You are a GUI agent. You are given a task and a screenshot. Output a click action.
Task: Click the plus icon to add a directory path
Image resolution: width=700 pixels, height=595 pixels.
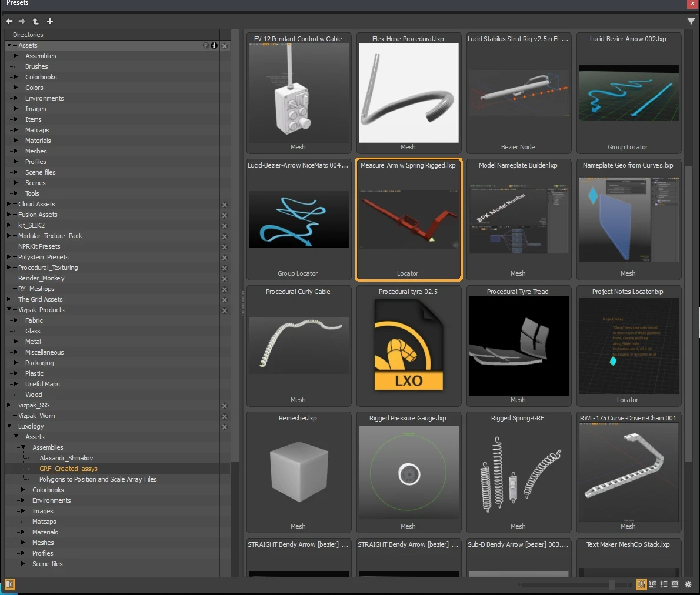click(50, 21)
